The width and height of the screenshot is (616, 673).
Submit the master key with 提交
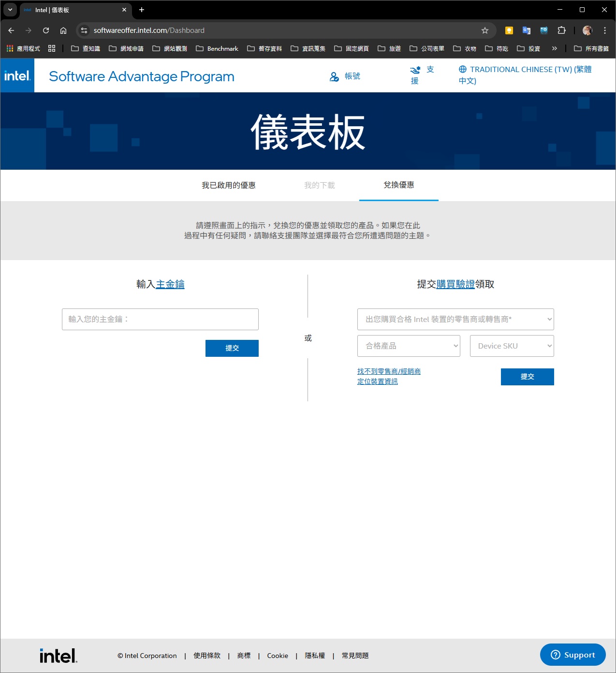[x=232, y=348]
